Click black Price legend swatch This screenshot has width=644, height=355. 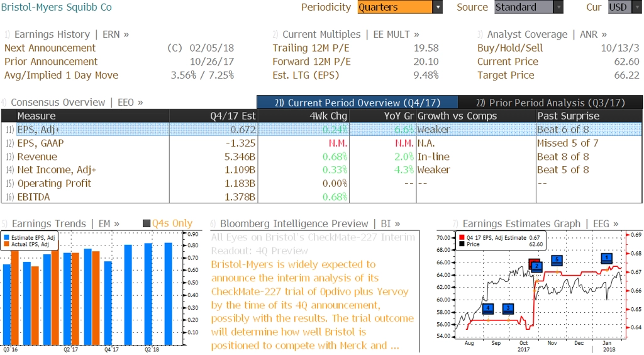462,244
